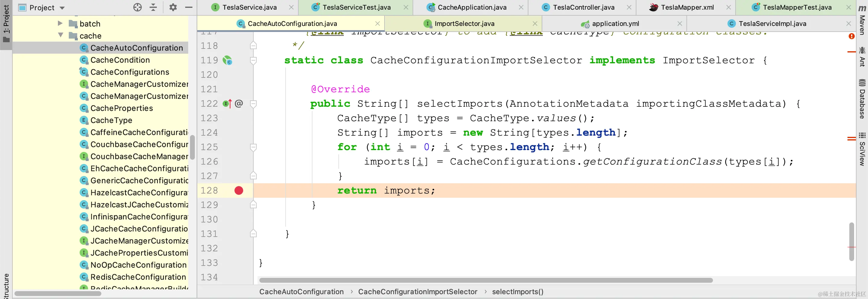This screenshot has height=299, width=868.
Task: Collapse the cache folder
Action: (61, 35)
